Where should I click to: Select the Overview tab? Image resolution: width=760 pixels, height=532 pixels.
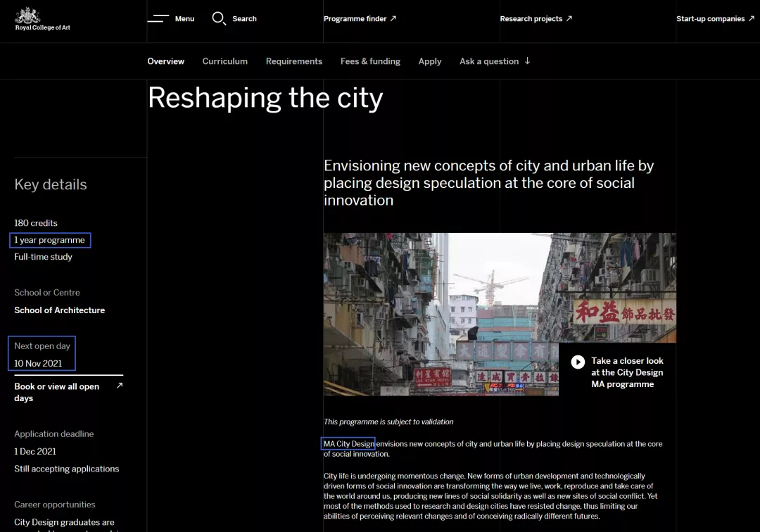pos(166,61)
